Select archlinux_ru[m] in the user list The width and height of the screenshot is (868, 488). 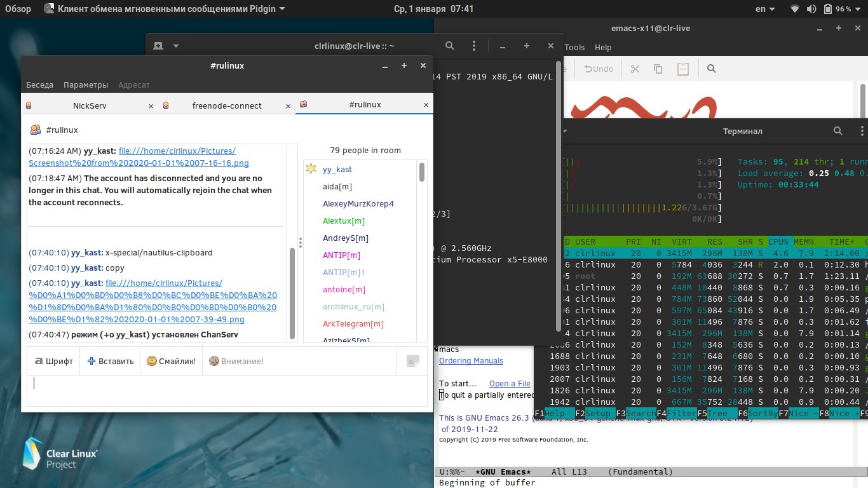(x=353, y=306)
